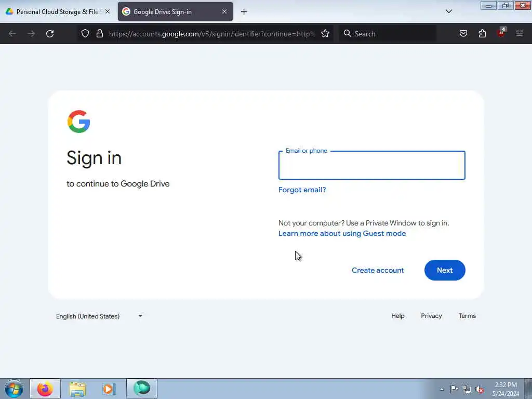Click the forward navigation arrow
Screen dimensions: 532x399
pos(31,34)
